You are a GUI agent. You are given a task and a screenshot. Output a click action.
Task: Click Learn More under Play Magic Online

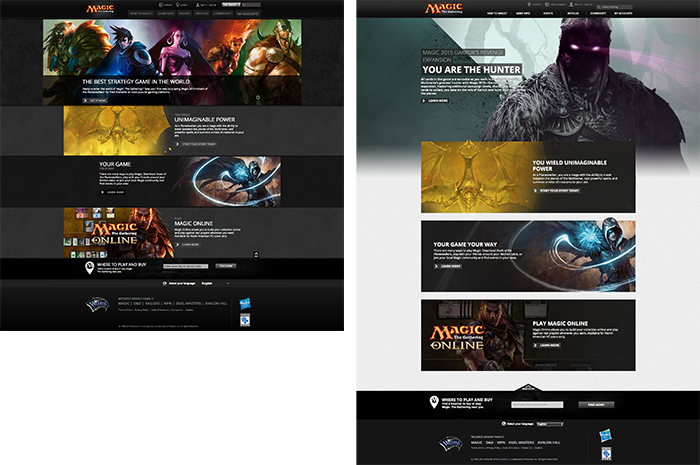tap(546, 345)
